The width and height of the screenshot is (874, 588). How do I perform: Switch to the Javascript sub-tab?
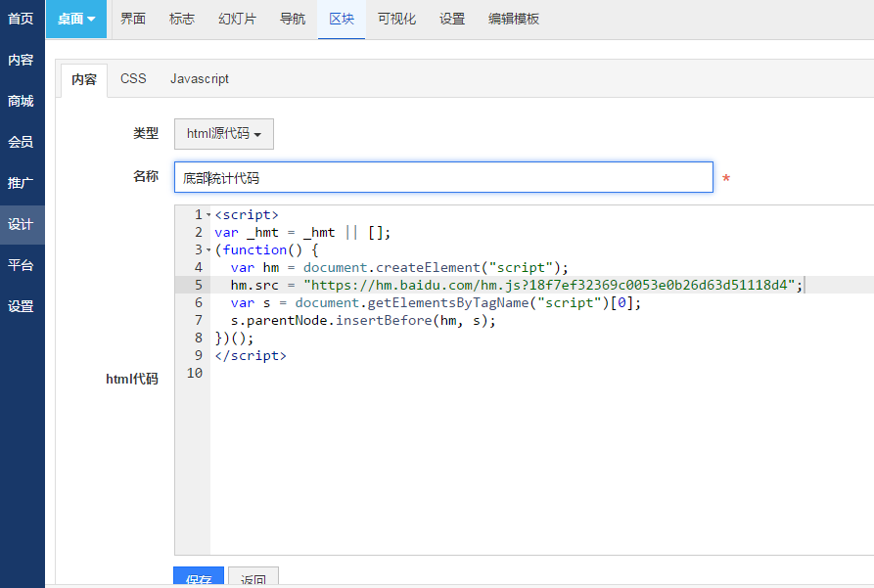pos(200,79)
